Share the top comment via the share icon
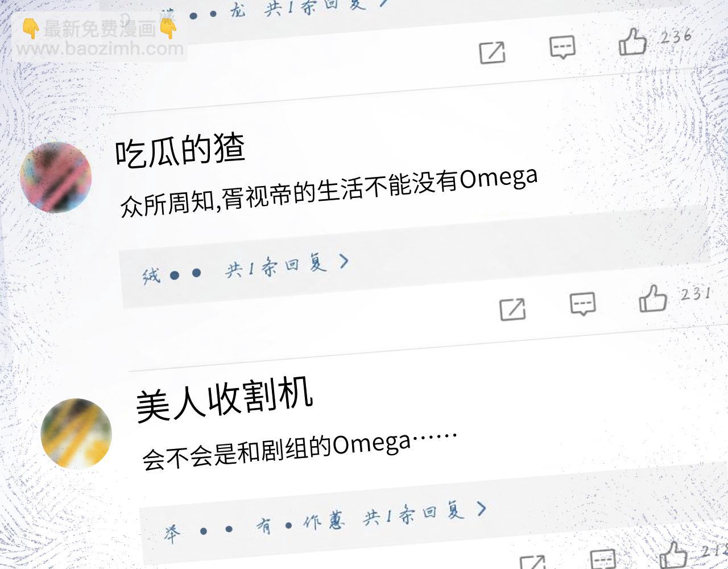728x569 pixels. tap(492, 52)
